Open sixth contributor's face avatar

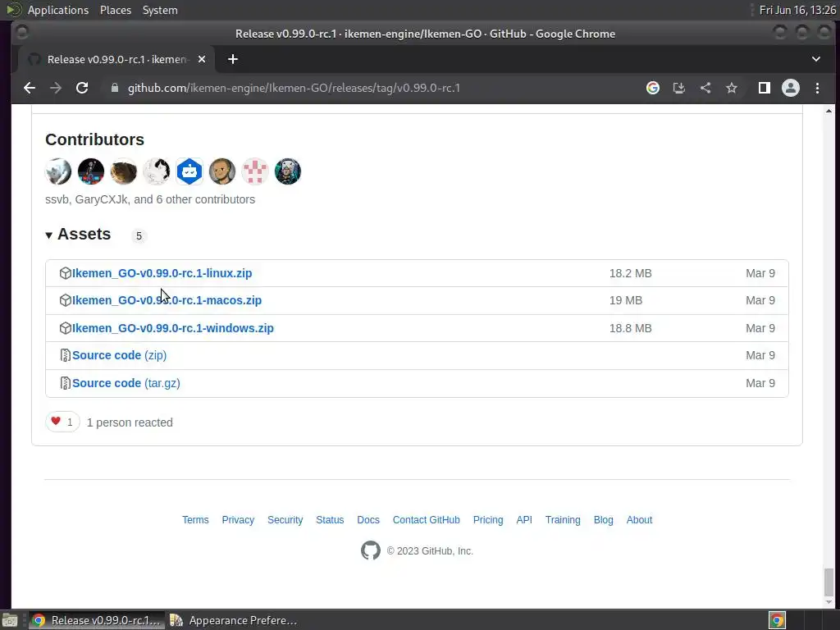(x=222, y=171)
